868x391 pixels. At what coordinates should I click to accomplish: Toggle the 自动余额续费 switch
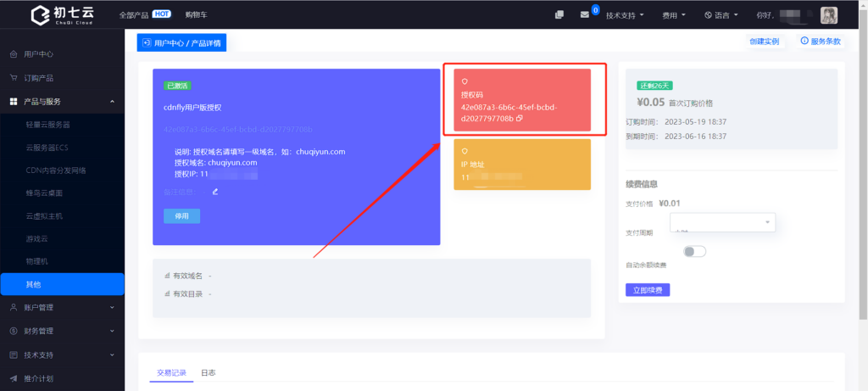695,251
